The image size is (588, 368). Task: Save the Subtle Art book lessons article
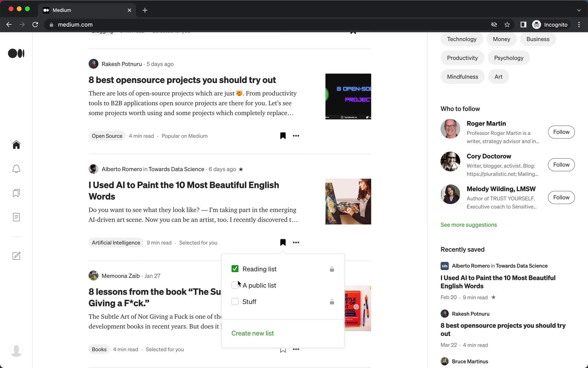pyautogui.click(x=283, y=350)
